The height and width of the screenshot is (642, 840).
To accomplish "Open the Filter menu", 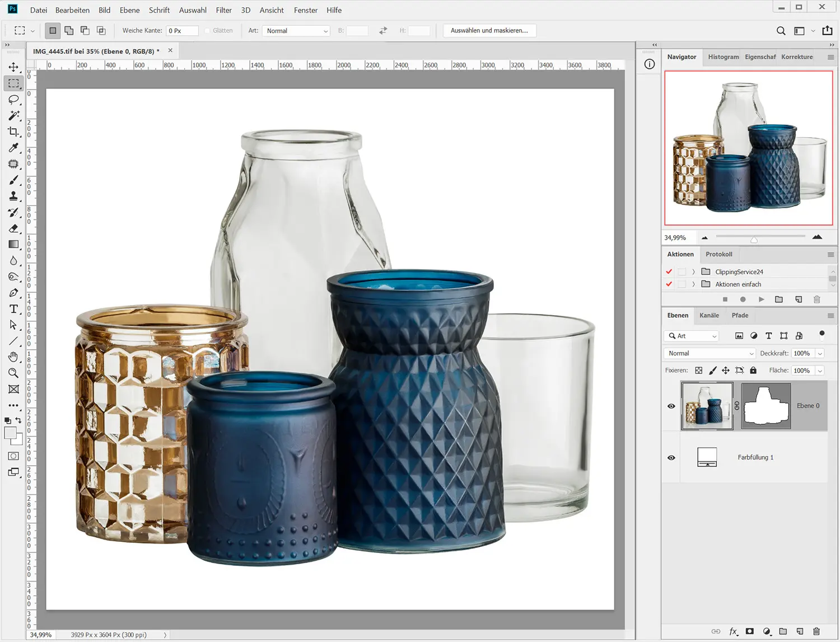I will pos(223,10).
